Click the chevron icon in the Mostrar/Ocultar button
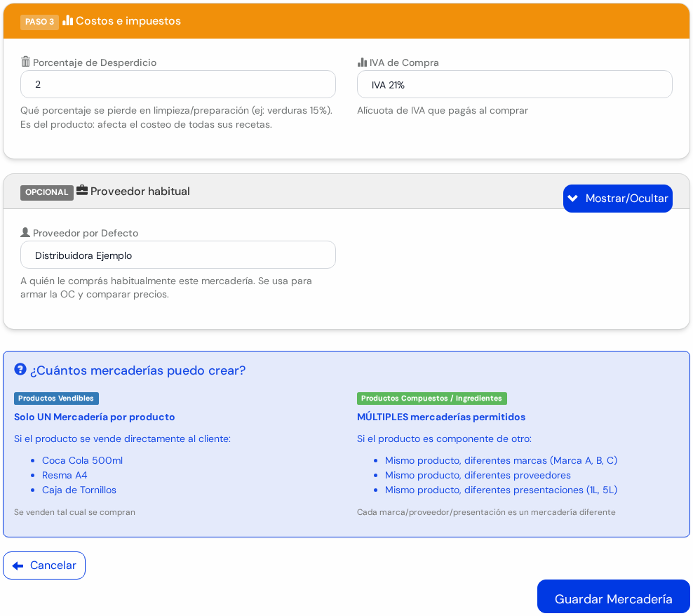 pos(573,198)
